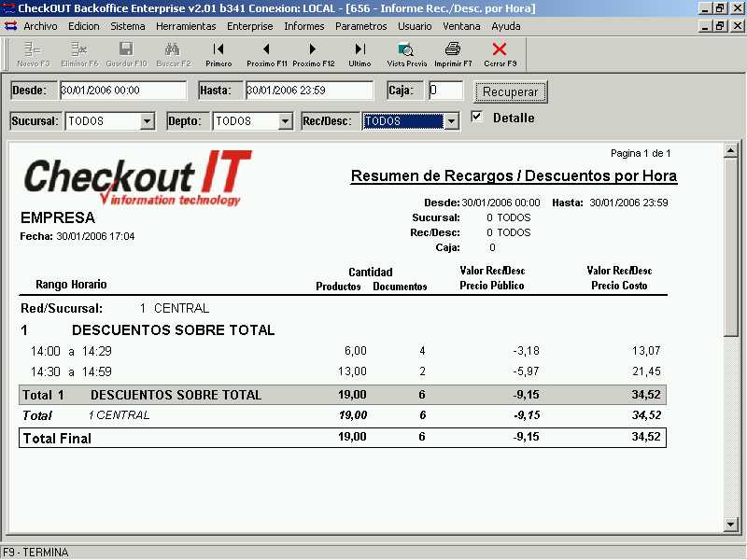Click the report vertical scrollbar thumb

pos(730,247)
